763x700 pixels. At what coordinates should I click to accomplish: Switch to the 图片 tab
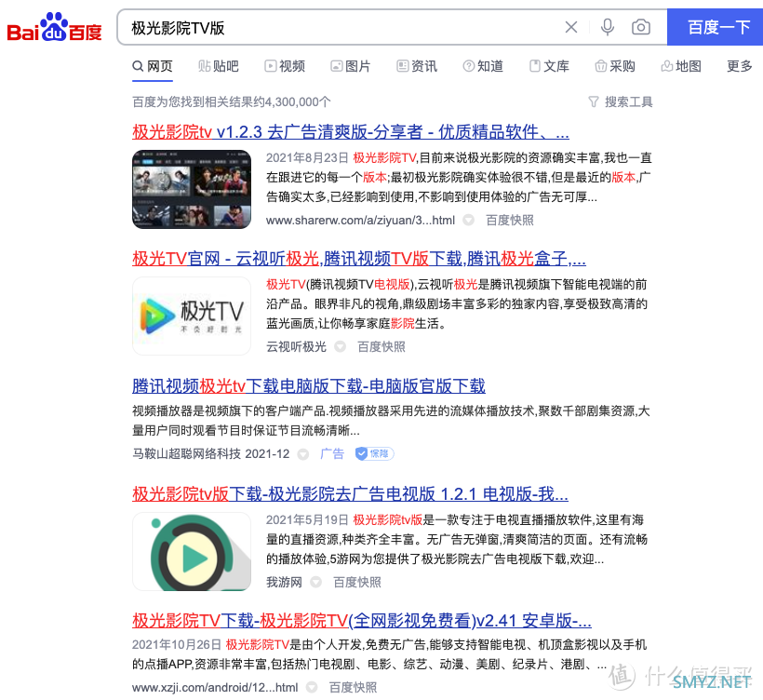351,66
